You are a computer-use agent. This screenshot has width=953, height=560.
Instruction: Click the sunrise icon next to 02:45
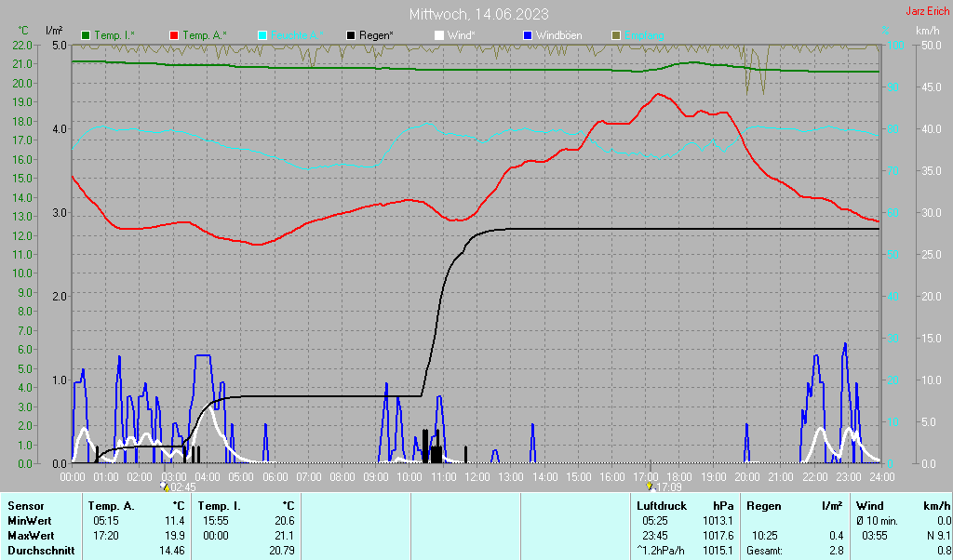click(x=165, y=487)
